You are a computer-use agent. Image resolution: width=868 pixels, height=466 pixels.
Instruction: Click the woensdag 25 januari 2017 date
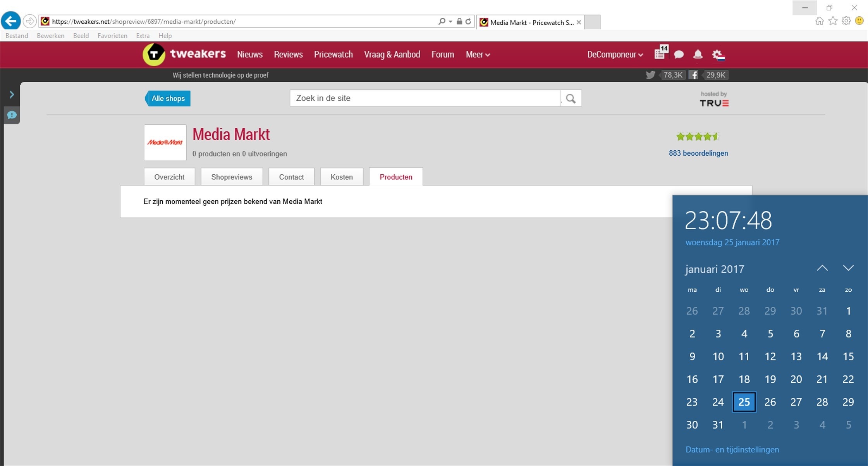pyautogui.click(x=732, y=242)
